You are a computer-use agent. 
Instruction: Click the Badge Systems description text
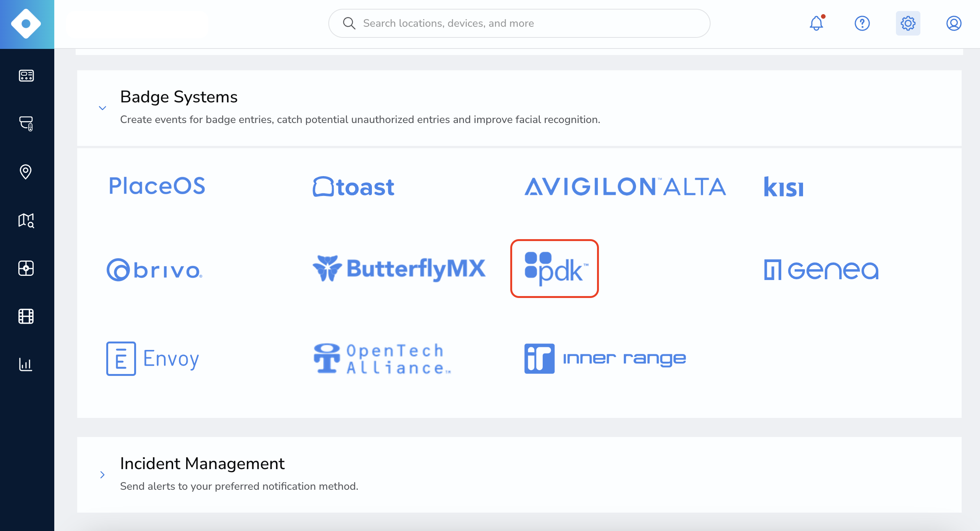pos(360,120)
